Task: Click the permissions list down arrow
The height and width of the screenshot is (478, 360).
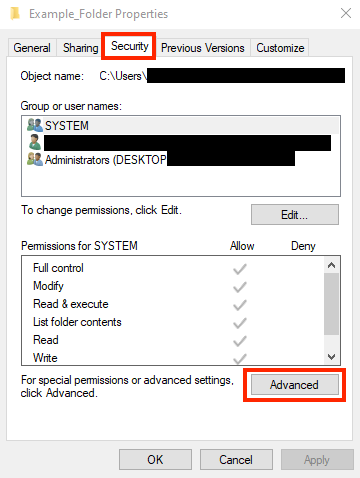Action: [331, 357]
